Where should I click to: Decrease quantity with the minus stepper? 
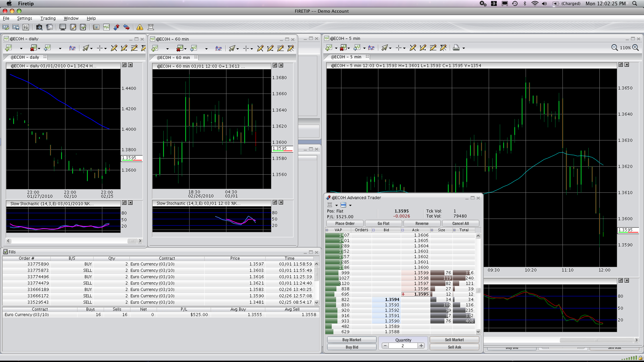coord(385,346)
